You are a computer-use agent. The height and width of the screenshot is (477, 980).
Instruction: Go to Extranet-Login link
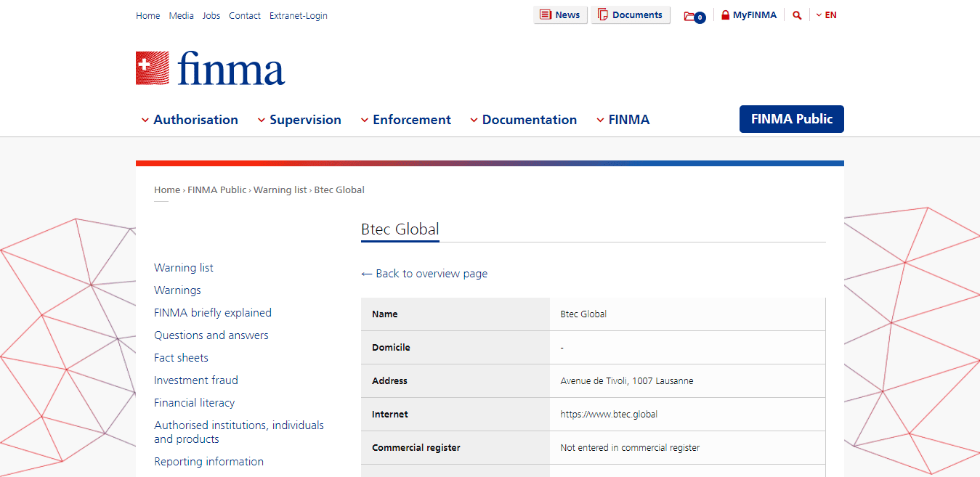click(x=298, y=16)
